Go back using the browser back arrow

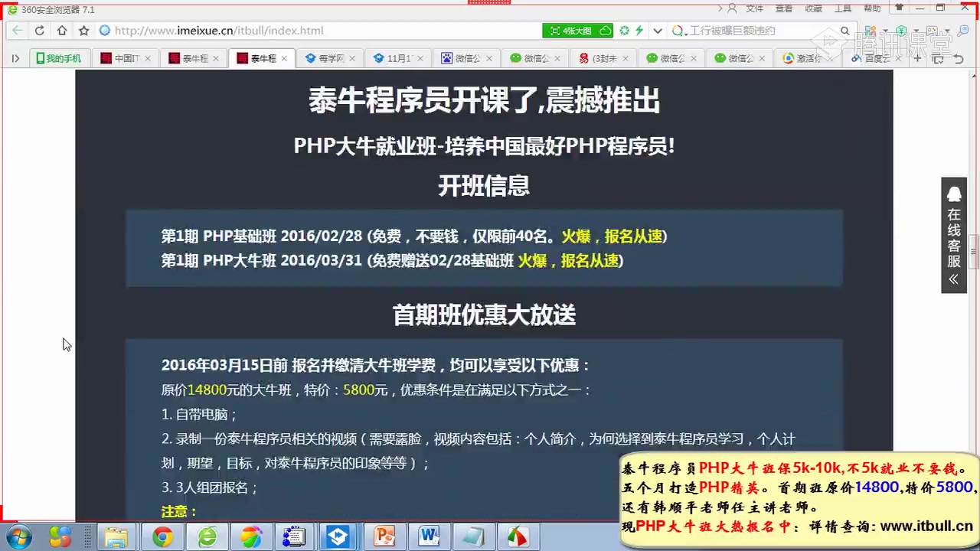(x=17, y=31)
